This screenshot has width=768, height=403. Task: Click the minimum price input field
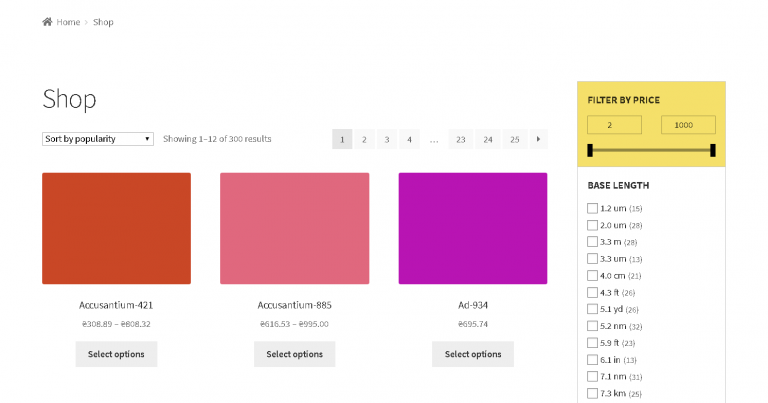614,125
